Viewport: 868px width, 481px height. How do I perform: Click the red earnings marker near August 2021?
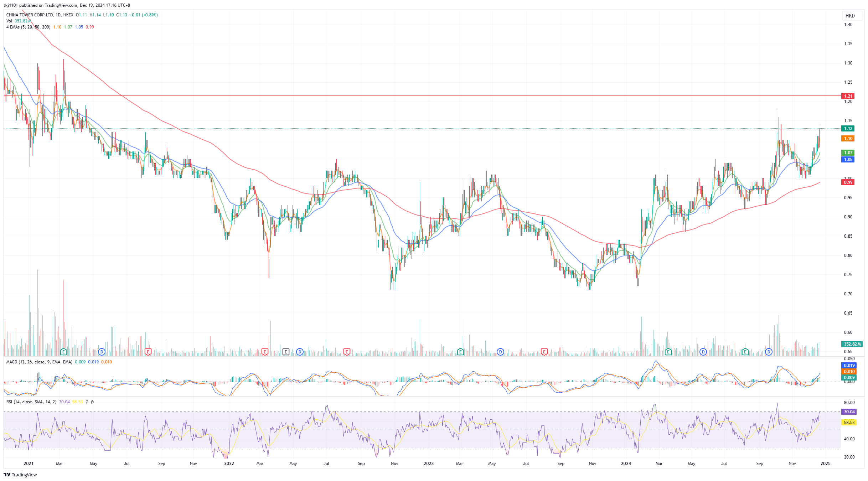148,352
